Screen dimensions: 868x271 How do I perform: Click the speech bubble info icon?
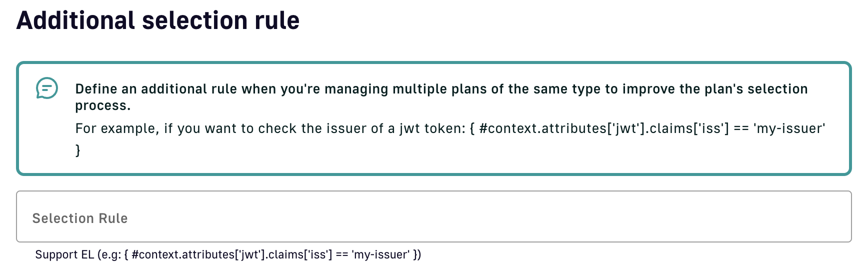[47, 88]
